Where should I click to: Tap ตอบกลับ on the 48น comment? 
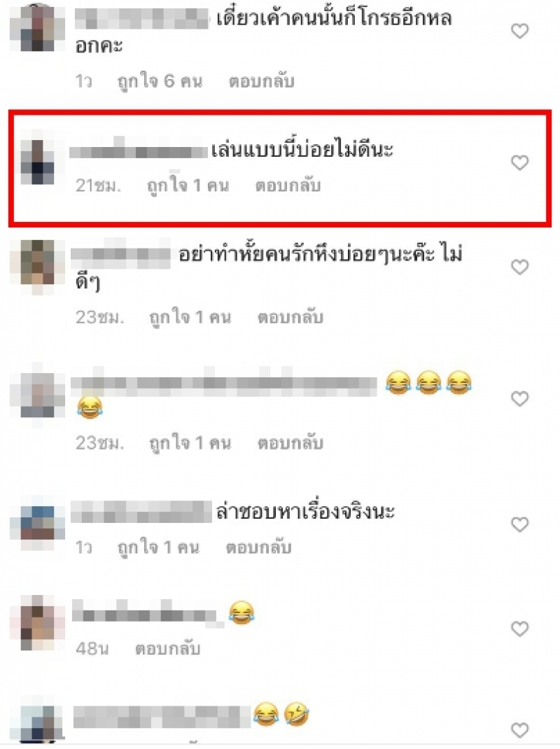coord(167,649)
